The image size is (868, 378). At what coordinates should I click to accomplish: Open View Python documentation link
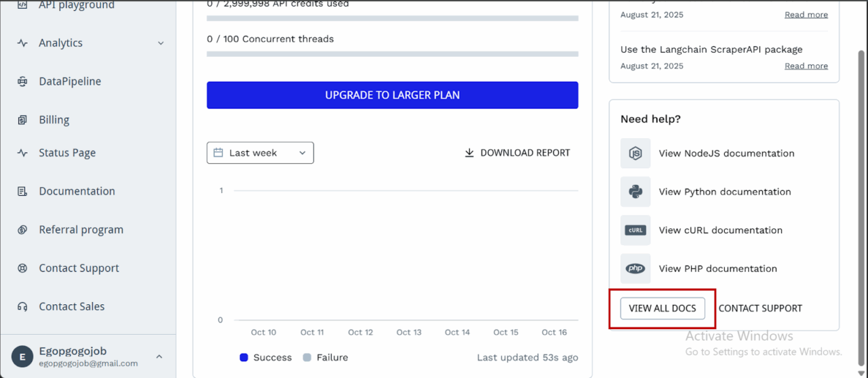coord(725,192)
